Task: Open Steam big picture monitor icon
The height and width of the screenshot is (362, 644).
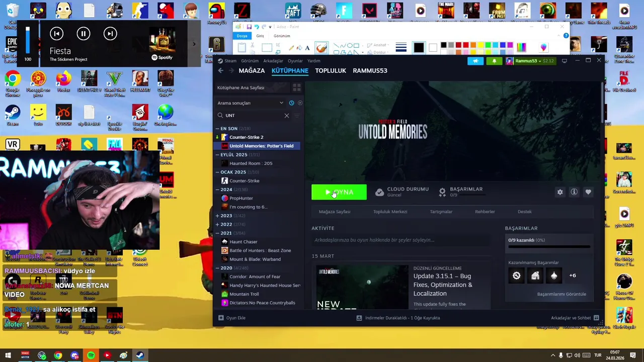Action: 565,61
